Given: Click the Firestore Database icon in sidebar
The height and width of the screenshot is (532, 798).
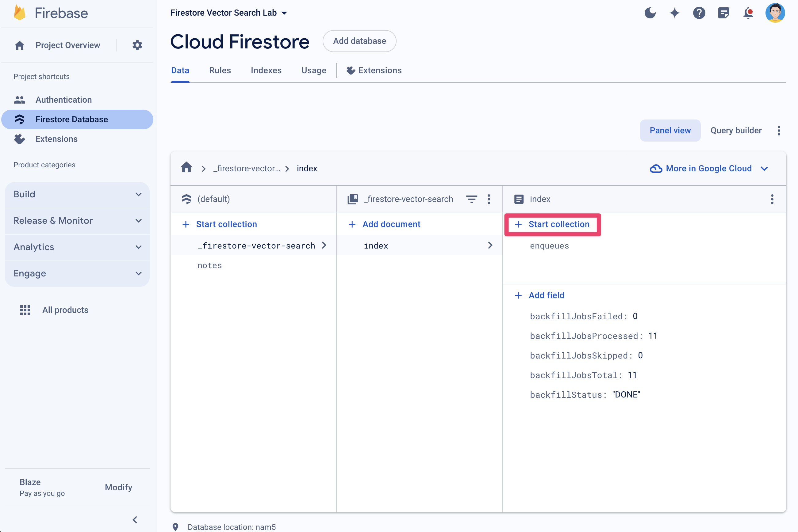Looking at the screenshot, I should (x=20, y=119).
